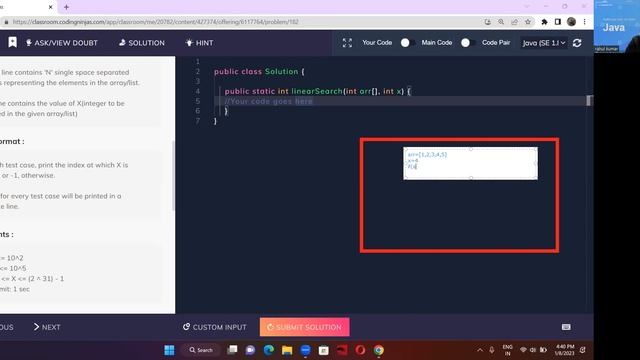Enter fullscreen editor mode
This screenshot has width=640, height=360.
347,43
